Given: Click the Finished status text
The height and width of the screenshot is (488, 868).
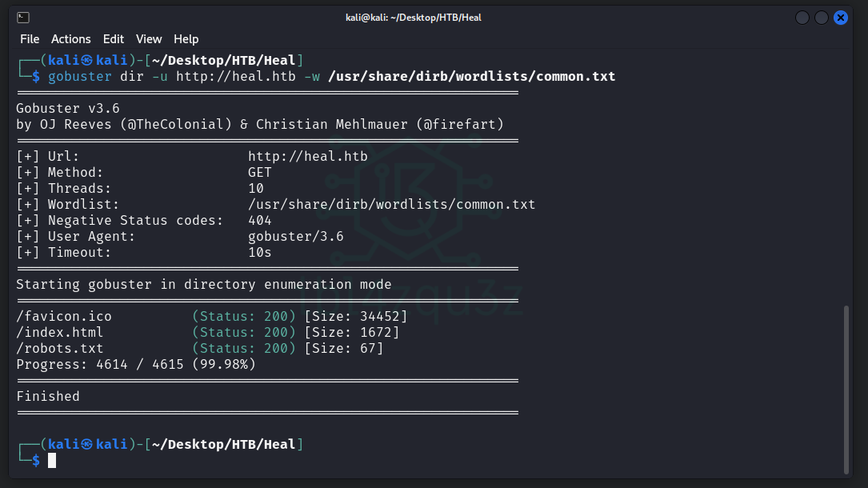Looking at the screenshot, I should click(48, 397).
